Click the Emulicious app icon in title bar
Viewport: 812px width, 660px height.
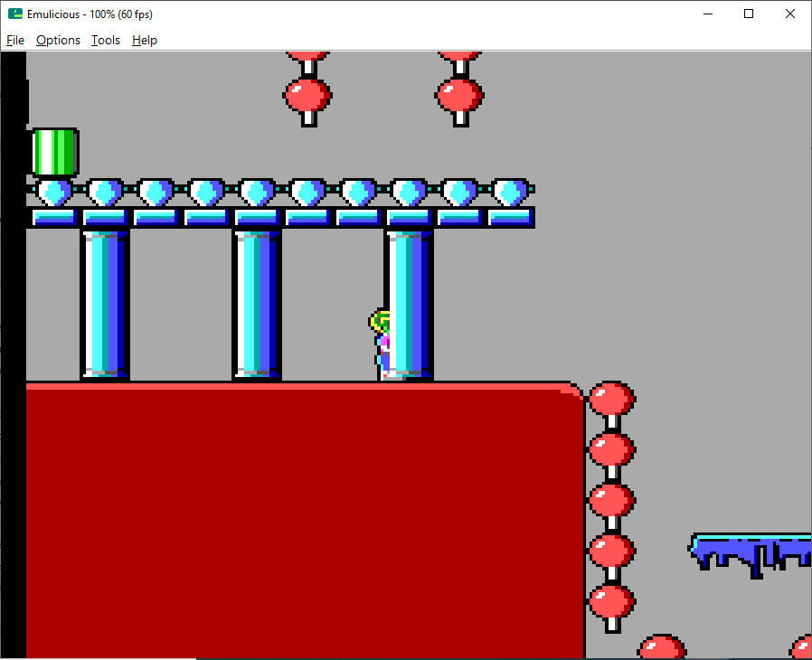(x=15, y=14)
